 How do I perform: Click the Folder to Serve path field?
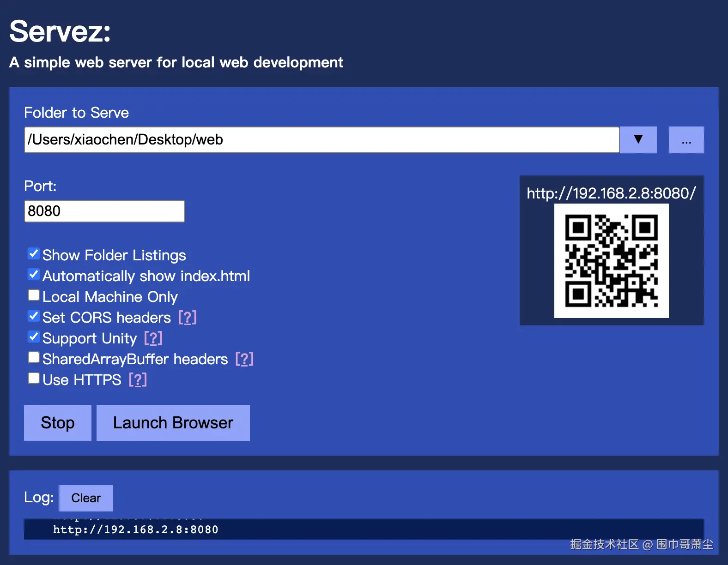coord(322,139)
